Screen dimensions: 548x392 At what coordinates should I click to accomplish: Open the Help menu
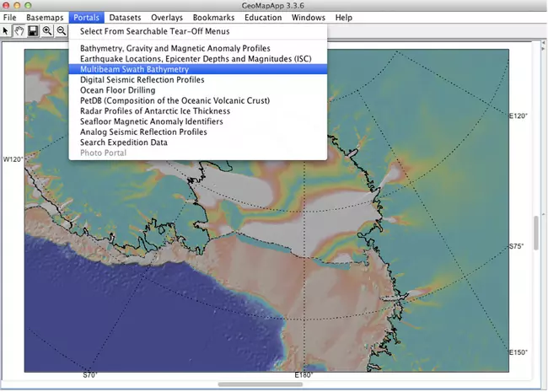[344, 17]
